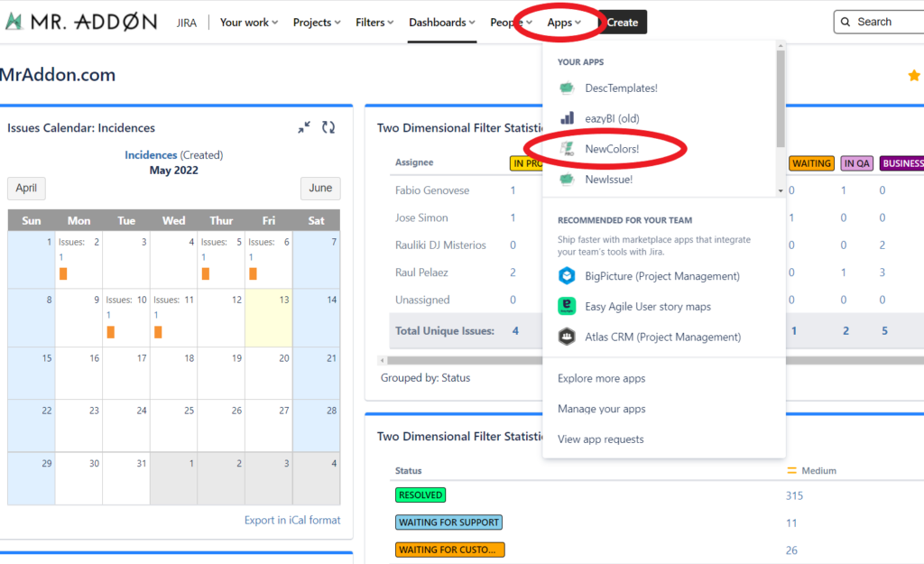Click the eazyBI (old) app icon
The width and height of the screenshot is (924, 564).
(x=566, y=116)
